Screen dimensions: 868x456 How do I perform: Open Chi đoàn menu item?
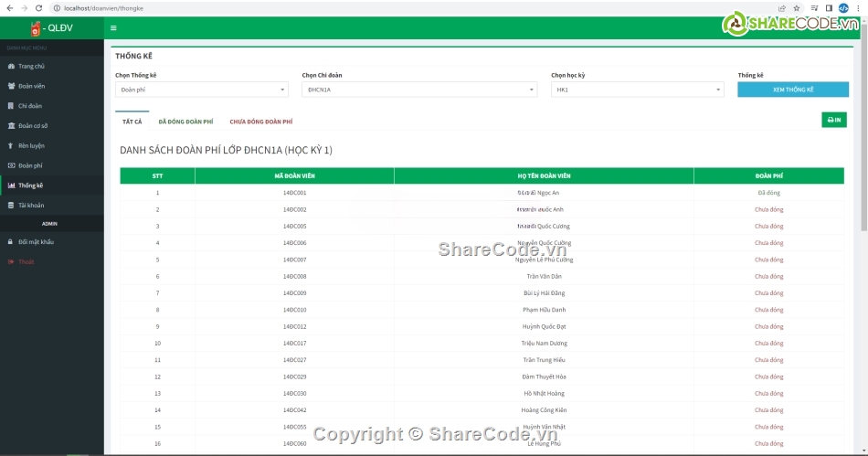[52, 106]
